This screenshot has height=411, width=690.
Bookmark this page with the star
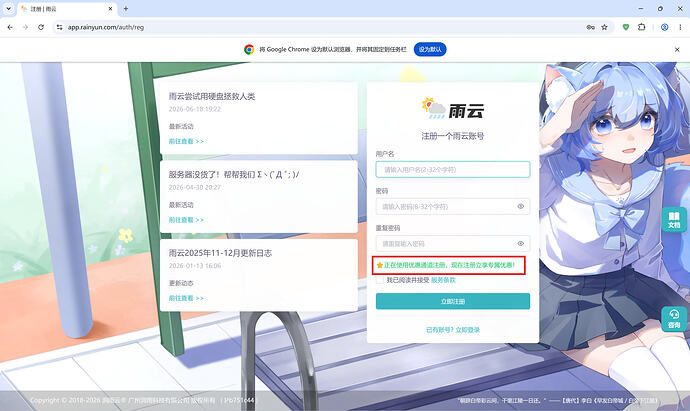[605, 27]
